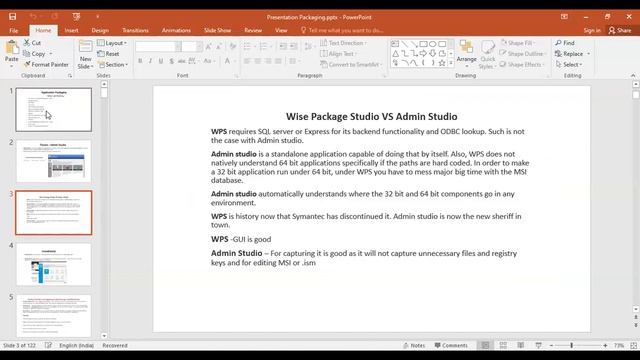Switch to Reading View icon
The height and width of the screenshot is (360, 640).
(520, 345)
